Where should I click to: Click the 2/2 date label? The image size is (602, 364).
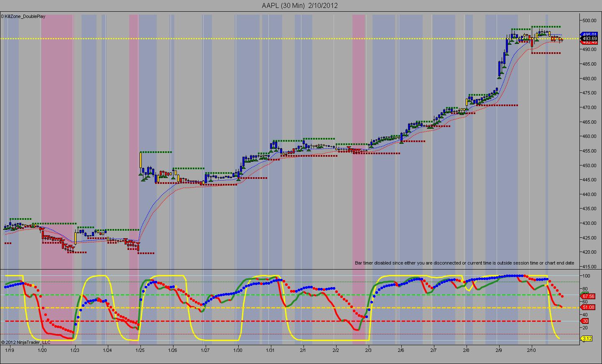click(x=335, y=350)
